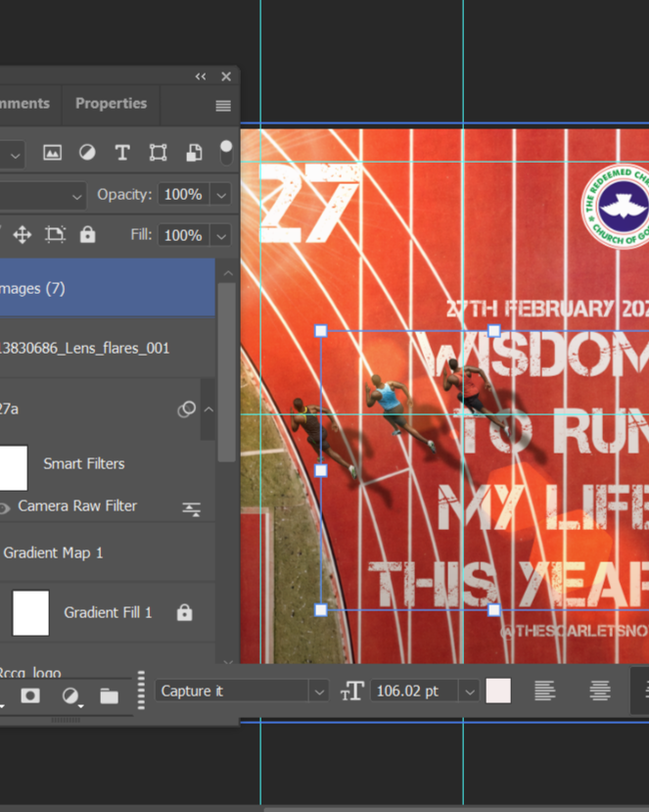The width and height of the screenshot is (649, 812).
Task: Create new fill or adjustment layer
Action: coord(70,696)
